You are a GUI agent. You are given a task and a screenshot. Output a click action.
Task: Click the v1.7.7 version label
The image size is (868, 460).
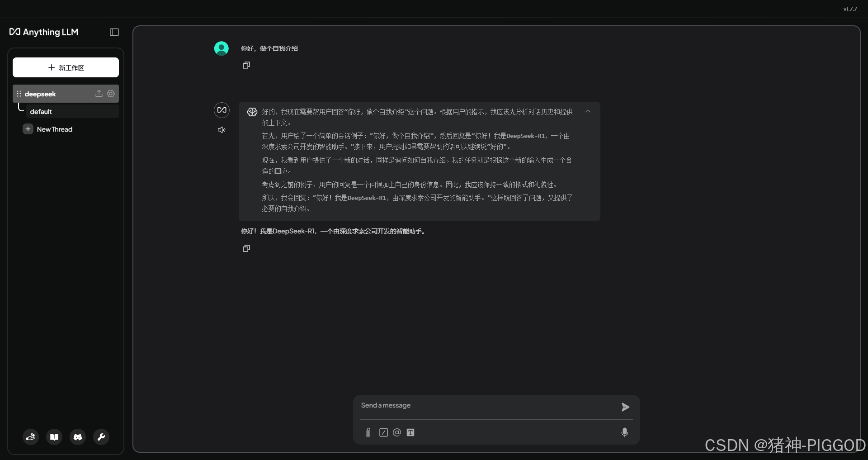[x=850, y=9]
